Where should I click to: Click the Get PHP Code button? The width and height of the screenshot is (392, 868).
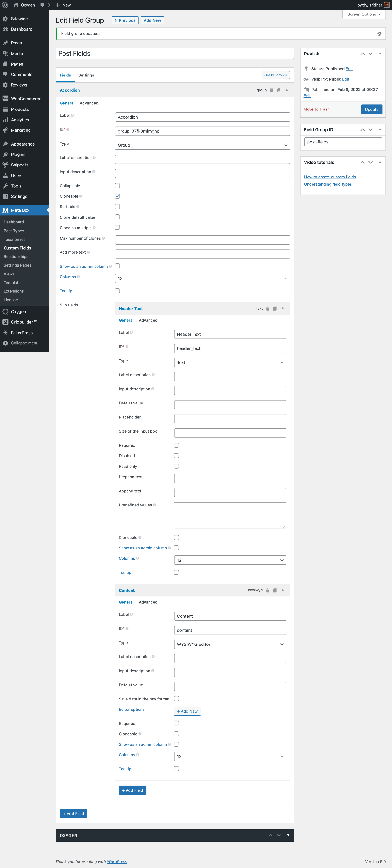(x=275, y=75)
